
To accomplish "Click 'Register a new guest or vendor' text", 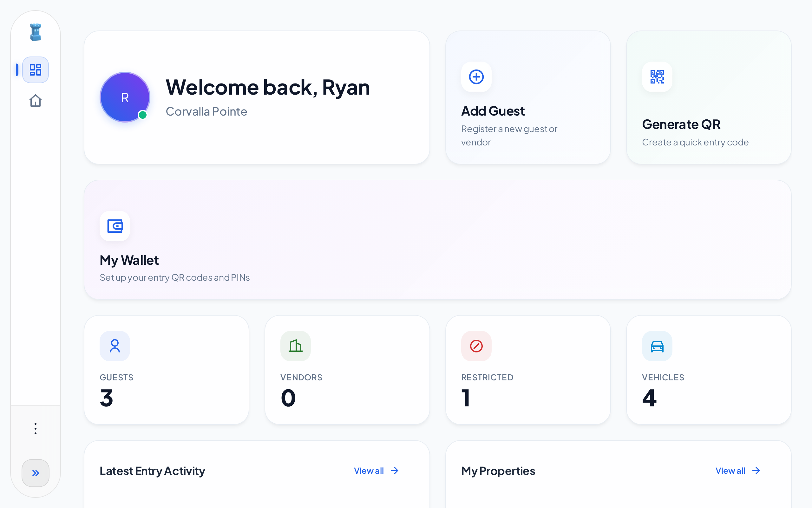I will click(509, 135).
